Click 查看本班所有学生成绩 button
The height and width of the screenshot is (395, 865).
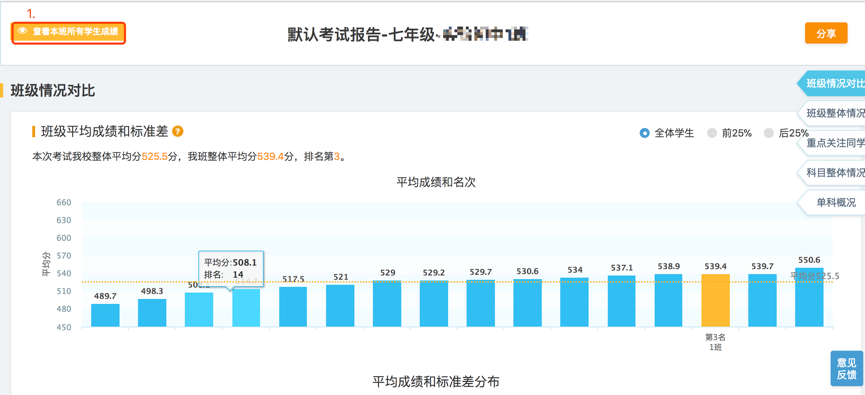coord(68,33)
